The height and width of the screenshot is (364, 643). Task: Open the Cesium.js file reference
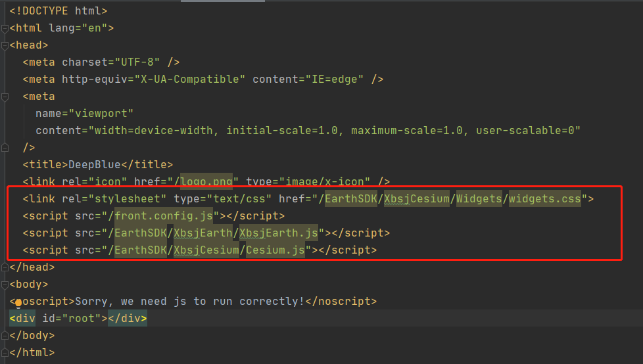point(275,250)
